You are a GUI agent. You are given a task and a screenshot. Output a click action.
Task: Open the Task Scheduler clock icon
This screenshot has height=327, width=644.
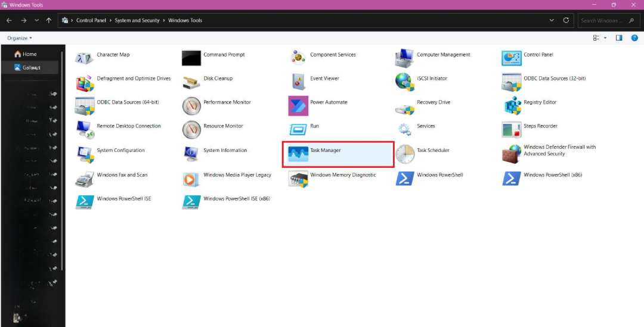(x=405, y=154)
